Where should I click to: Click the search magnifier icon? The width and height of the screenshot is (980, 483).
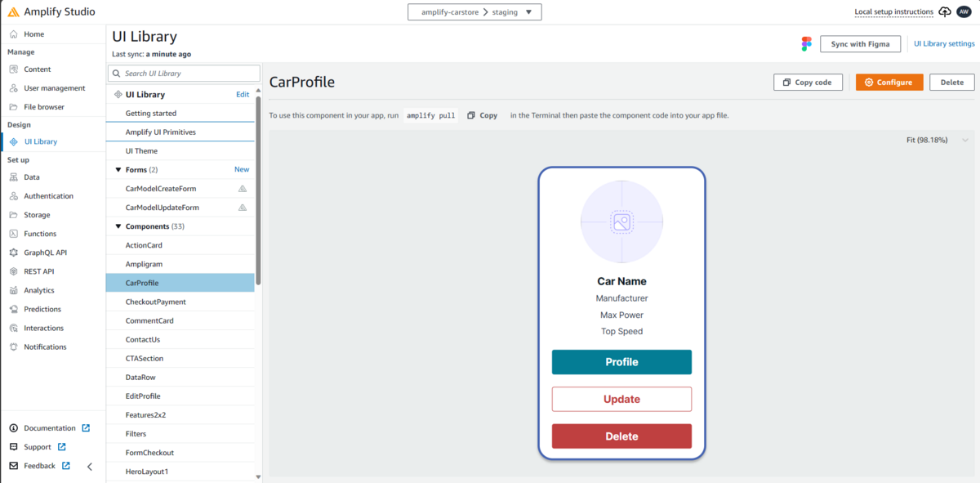116,74
